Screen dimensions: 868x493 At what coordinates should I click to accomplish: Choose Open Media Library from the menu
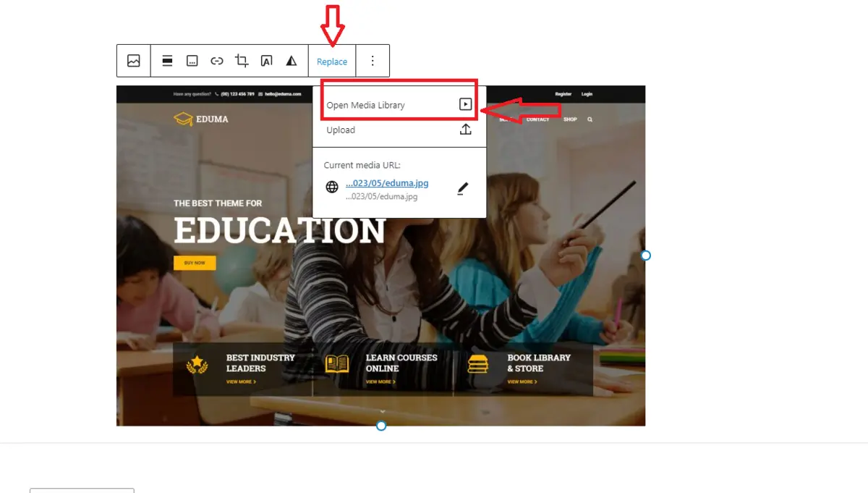coord(365,104)
